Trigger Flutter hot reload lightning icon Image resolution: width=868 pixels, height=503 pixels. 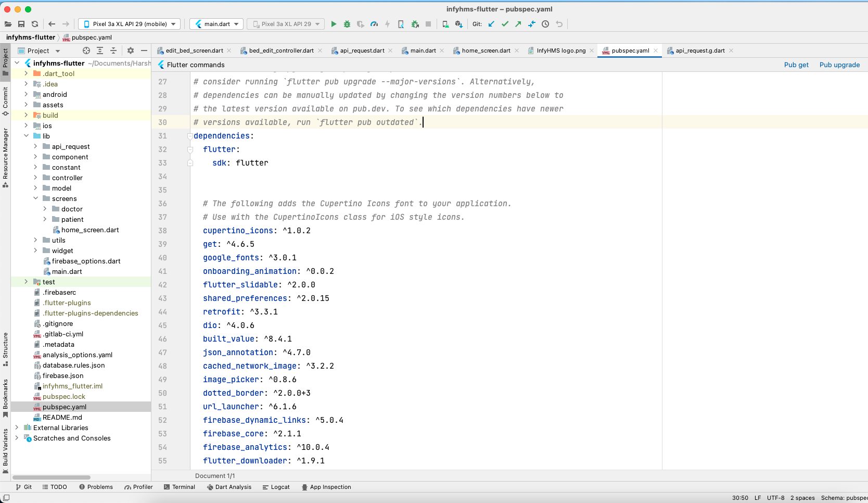click(x=388, y=24)
